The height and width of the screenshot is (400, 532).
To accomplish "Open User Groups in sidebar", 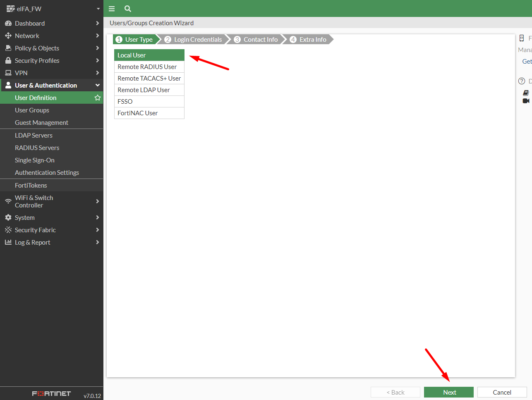I will (32, 110).
